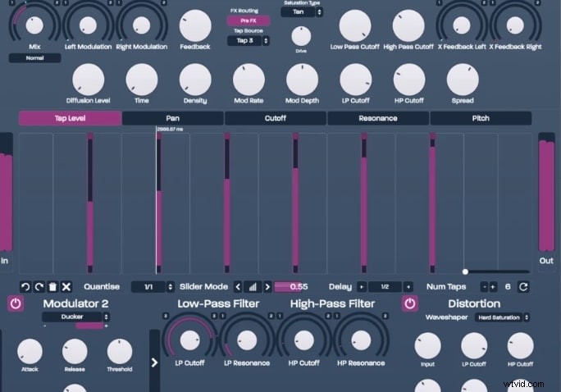The width and height of the screenshot is (561, 392).
Task: Click the Low Pass Cutoff knob
Action: [355, 25]
